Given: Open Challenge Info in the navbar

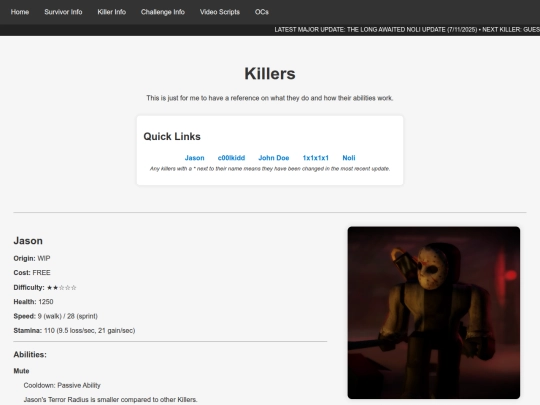Looking at the screenshot, I should pyautogui.click(x=163, y=12).
